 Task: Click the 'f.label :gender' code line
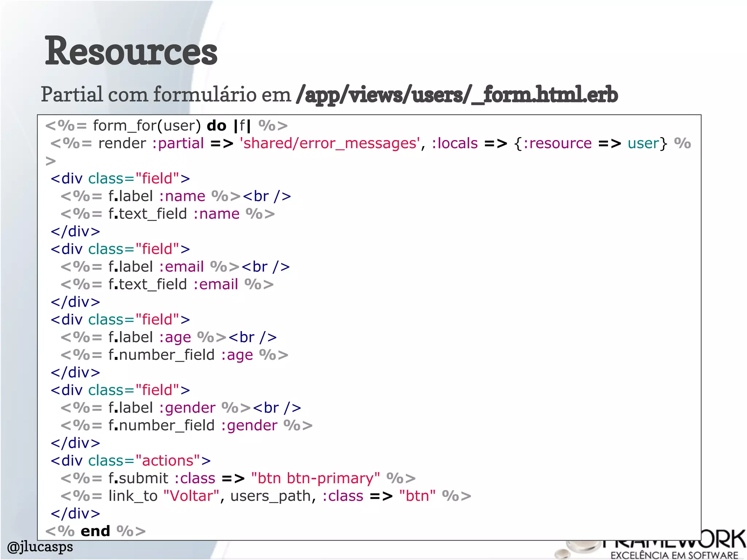(x=181, y=408)
